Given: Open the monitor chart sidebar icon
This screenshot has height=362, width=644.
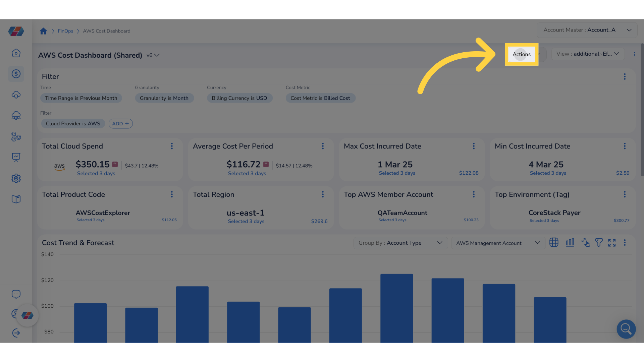Looking at the screenshot, I should (x=16, y=157).
